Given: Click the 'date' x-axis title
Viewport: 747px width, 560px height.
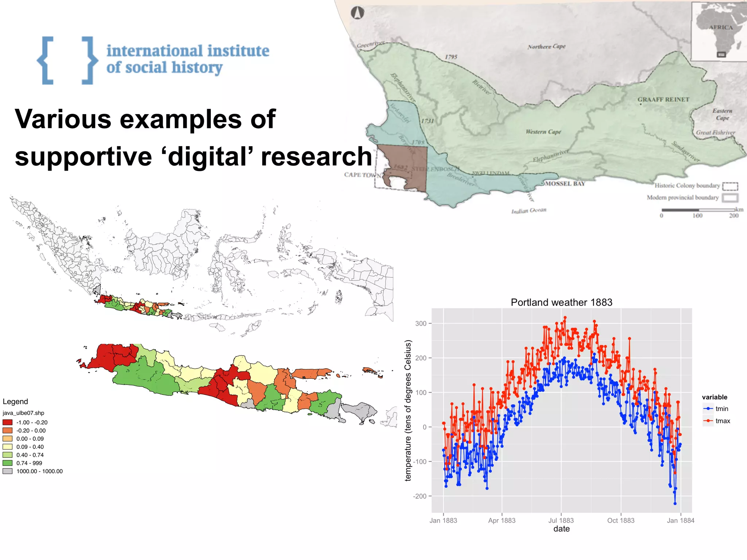Looking at the screenshot, I should click(561, 529).
